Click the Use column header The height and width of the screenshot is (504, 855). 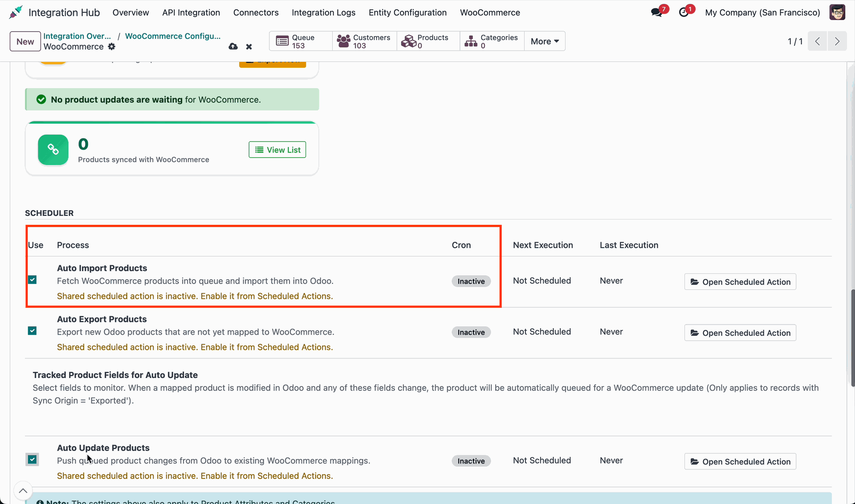coord(36,245)
